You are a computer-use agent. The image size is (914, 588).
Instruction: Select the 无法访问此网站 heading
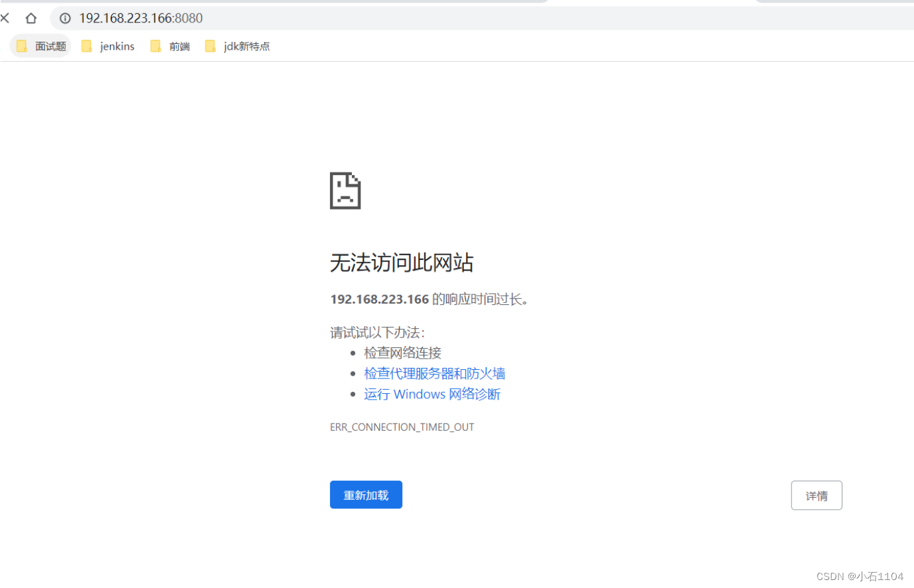pyautogui.click(x=402, y=263)
